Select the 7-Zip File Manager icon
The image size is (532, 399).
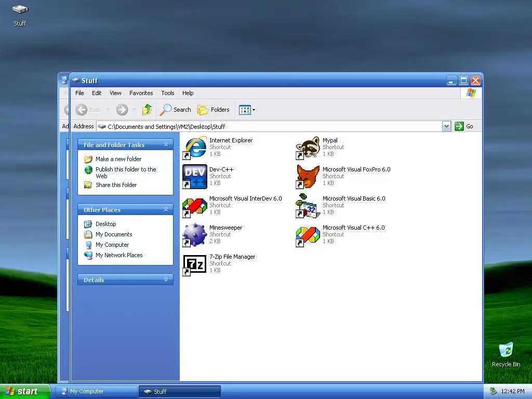195,264
